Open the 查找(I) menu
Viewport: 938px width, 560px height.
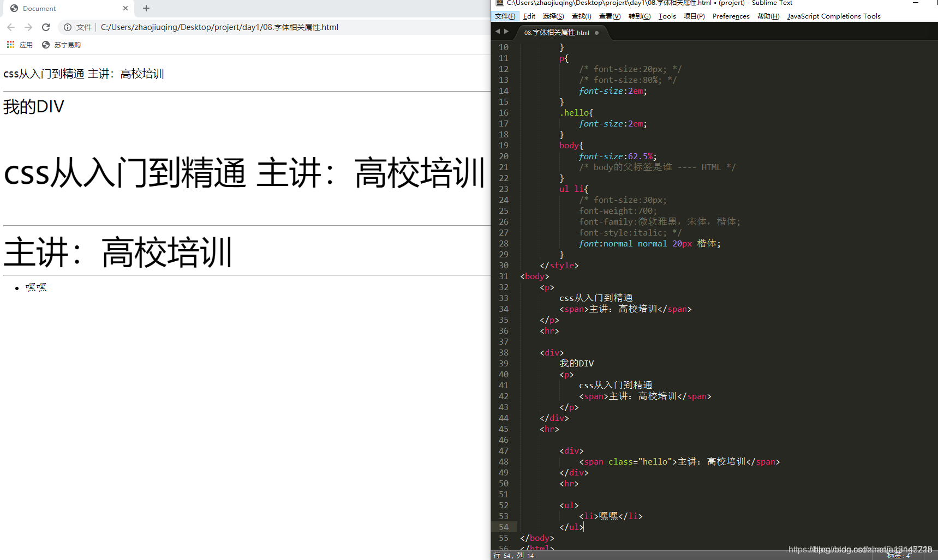pyautogui.click(x=581, y=16)
